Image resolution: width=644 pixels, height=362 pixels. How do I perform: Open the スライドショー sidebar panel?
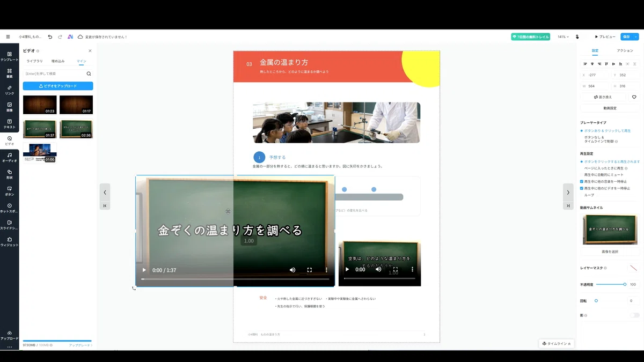point(10,225)
